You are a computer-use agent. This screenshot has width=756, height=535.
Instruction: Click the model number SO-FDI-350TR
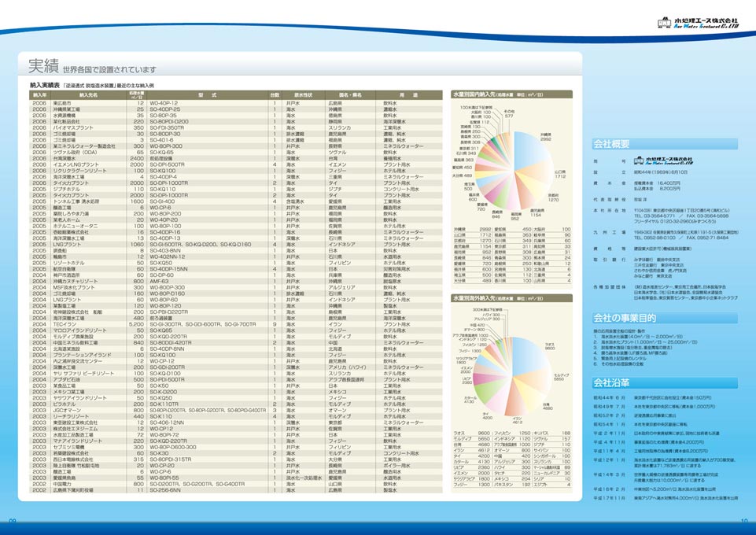pos(167,127)
